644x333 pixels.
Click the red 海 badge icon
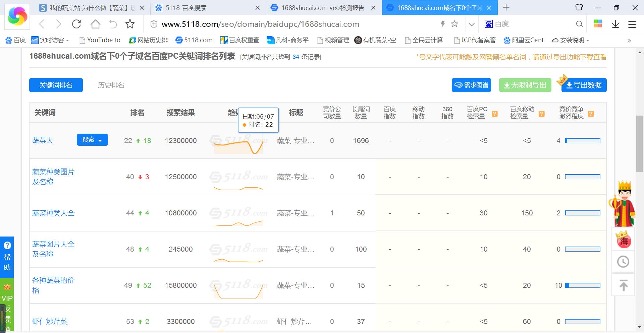click(624, 240)
